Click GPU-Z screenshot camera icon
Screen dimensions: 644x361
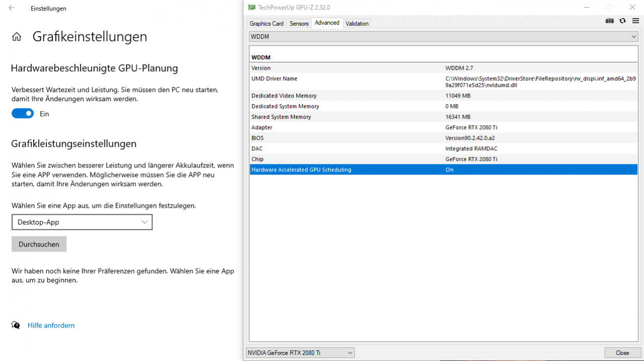(x=609, y=21)
